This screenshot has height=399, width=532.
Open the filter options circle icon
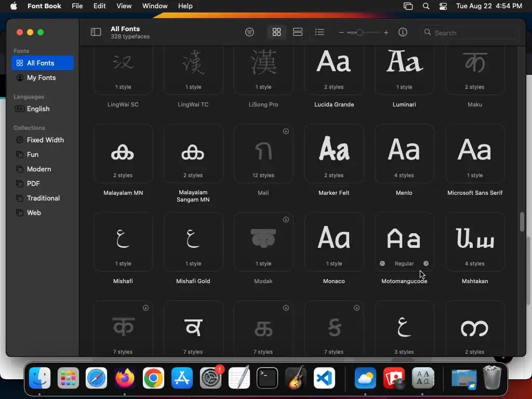click(249, 32)
